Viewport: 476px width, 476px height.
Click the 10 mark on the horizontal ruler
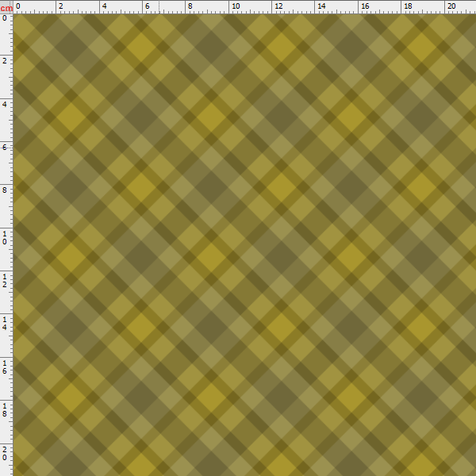[236, 6]
